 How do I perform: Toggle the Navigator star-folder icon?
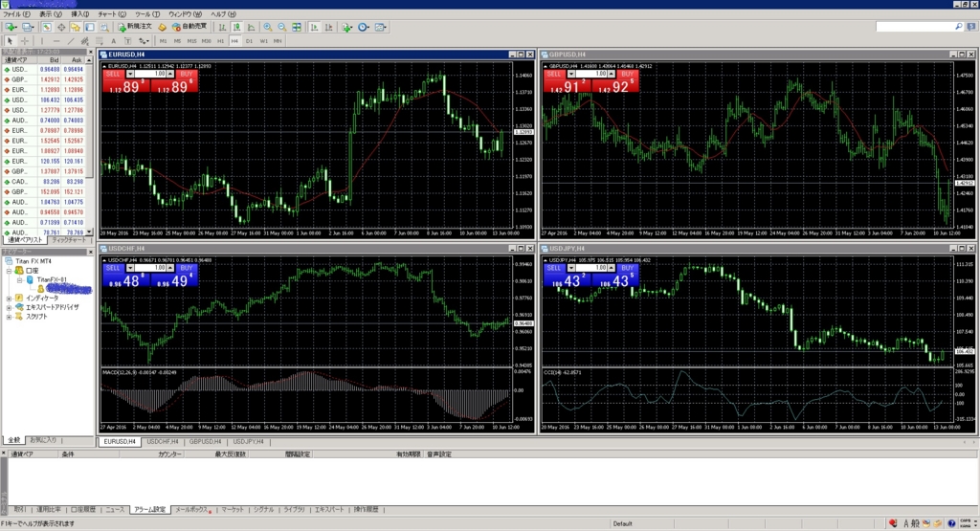coord(76,27)
